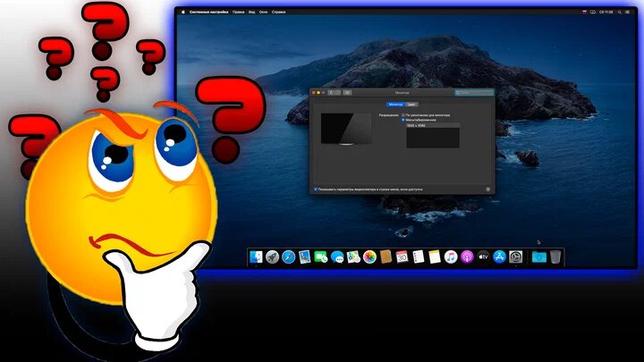Go forward in System Preferences window
The image size is (644, 362).
(337, 93)
